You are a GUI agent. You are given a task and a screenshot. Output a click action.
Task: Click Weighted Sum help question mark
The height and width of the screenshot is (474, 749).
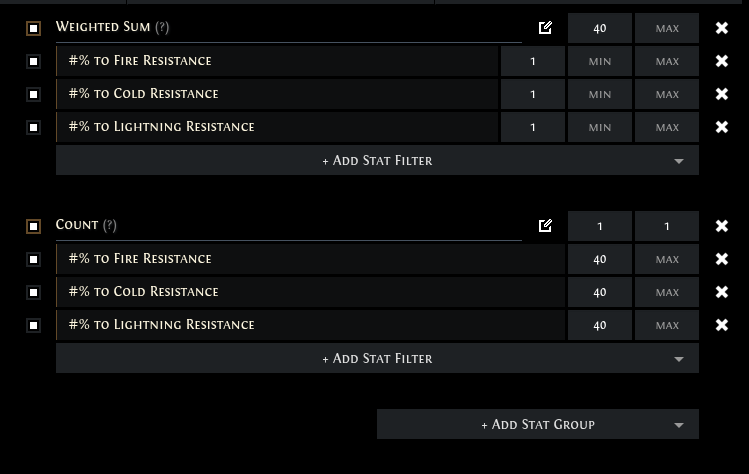(x=162, y=27)
